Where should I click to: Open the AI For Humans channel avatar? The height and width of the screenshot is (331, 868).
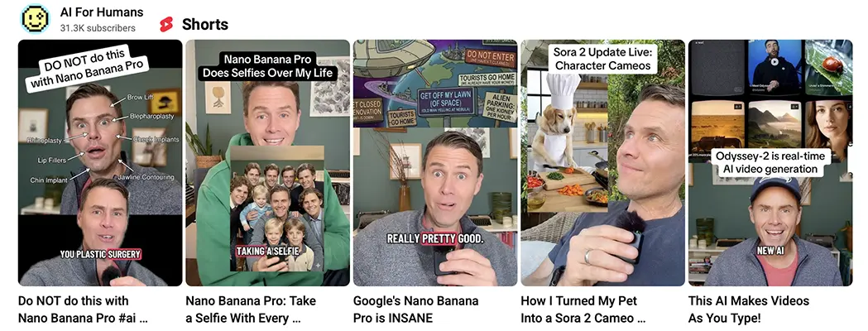coord(36,18)
